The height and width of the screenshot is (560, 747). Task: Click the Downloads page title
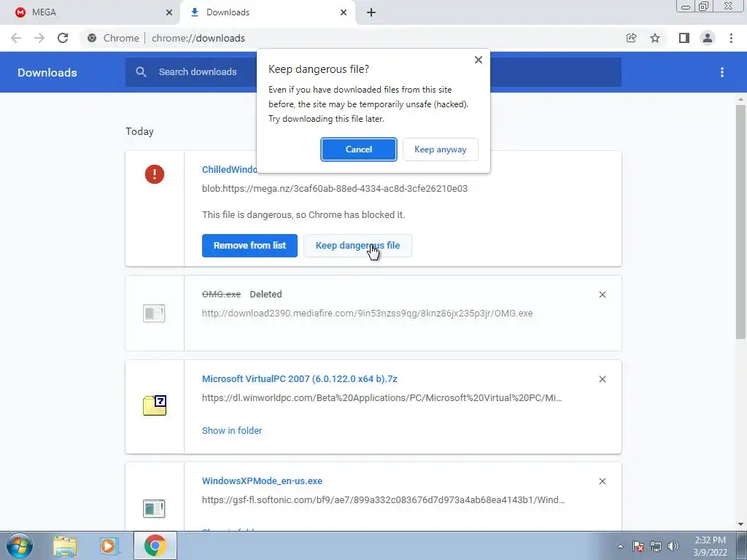click(47, 72)
